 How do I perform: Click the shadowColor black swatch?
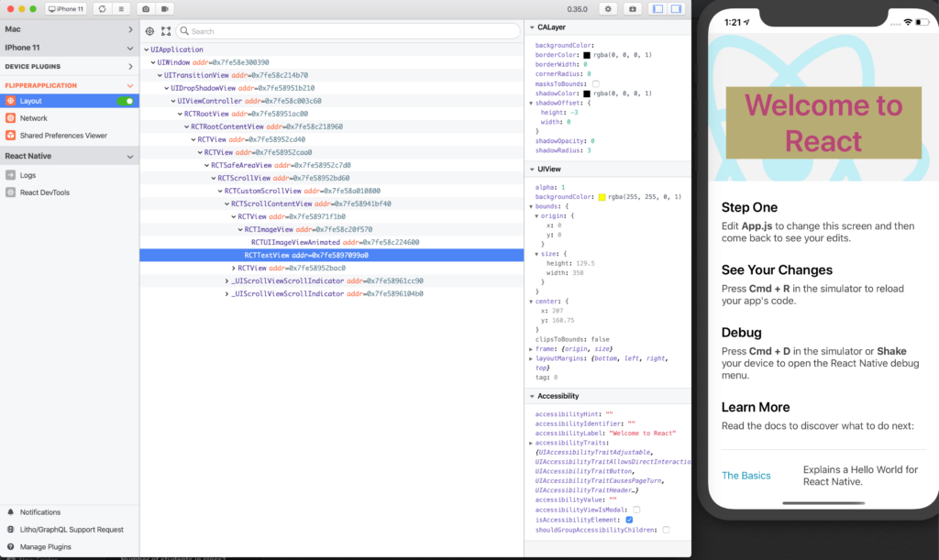tap(587, 93)
